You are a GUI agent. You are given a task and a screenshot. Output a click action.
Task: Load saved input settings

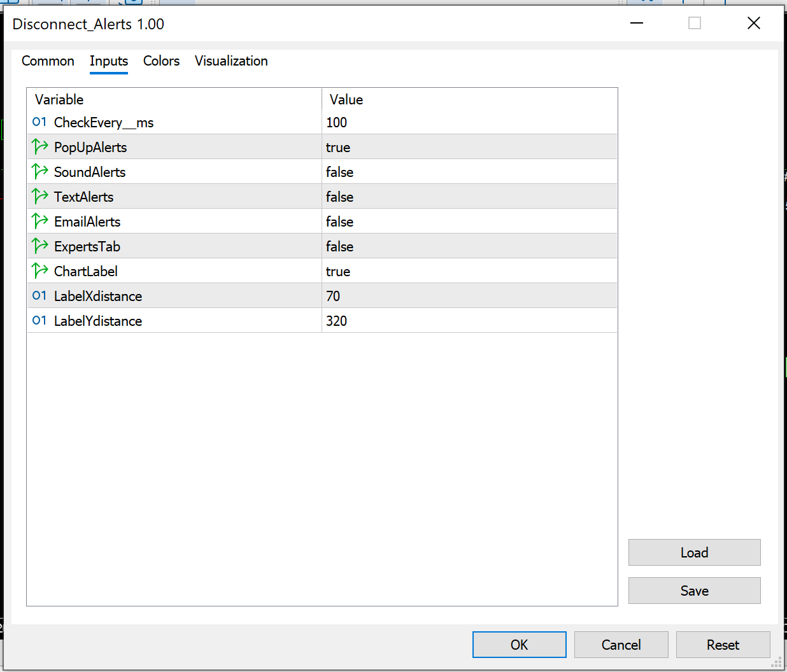[694, 552]
